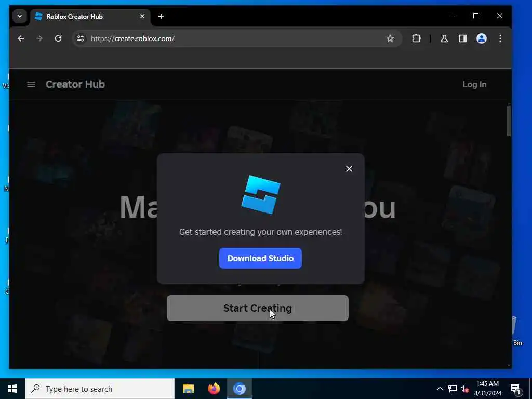Click the Creator Hub title
The width and height of the screenshot is (532, 399).
(x=75, y=84)
